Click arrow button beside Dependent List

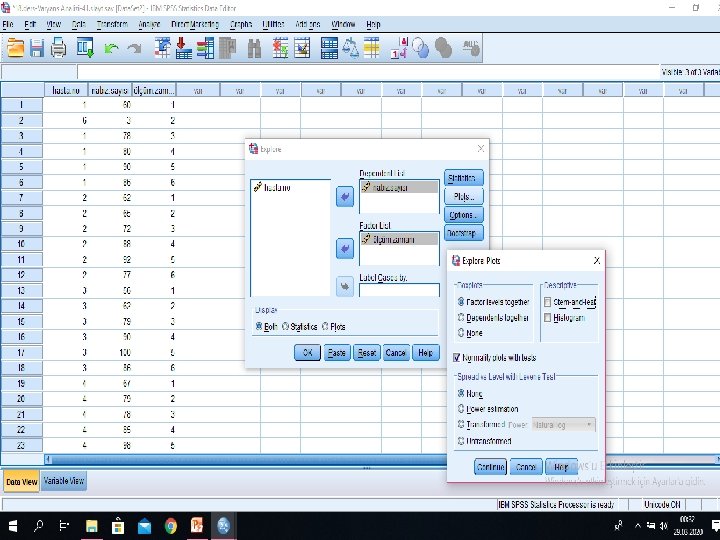point(345,197)
